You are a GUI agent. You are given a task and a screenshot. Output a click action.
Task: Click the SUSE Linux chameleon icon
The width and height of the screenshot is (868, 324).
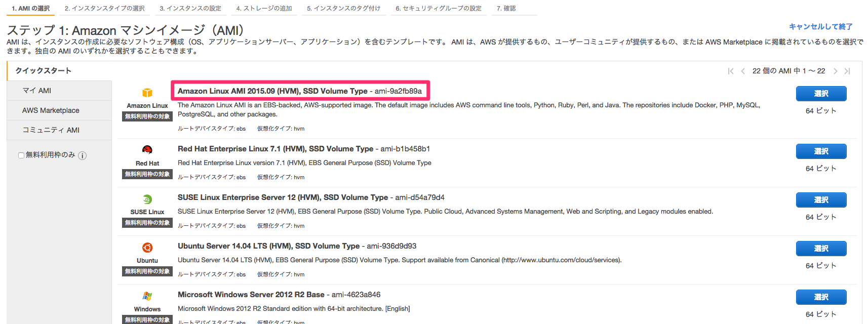(147, 199)
